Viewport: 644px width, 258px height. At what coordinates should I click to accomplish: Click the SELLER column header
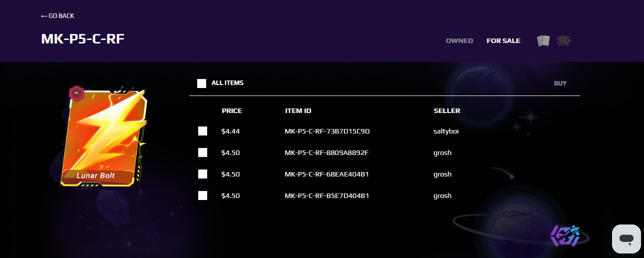point(447,111)
